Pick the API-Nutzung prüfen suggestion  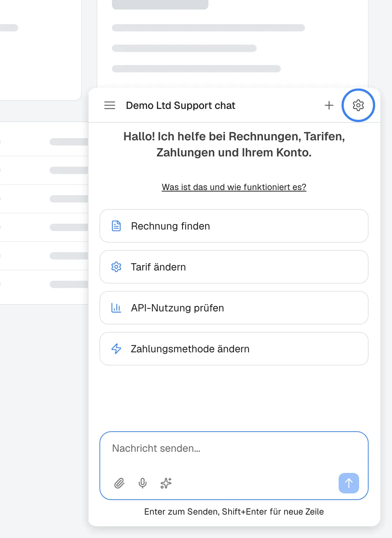tap(234, 308)
